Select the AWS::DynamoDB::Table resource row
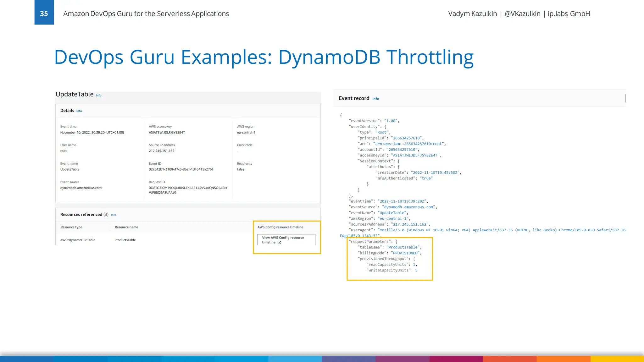Viewport: 644px width, 362px height. tap(78, 240)
